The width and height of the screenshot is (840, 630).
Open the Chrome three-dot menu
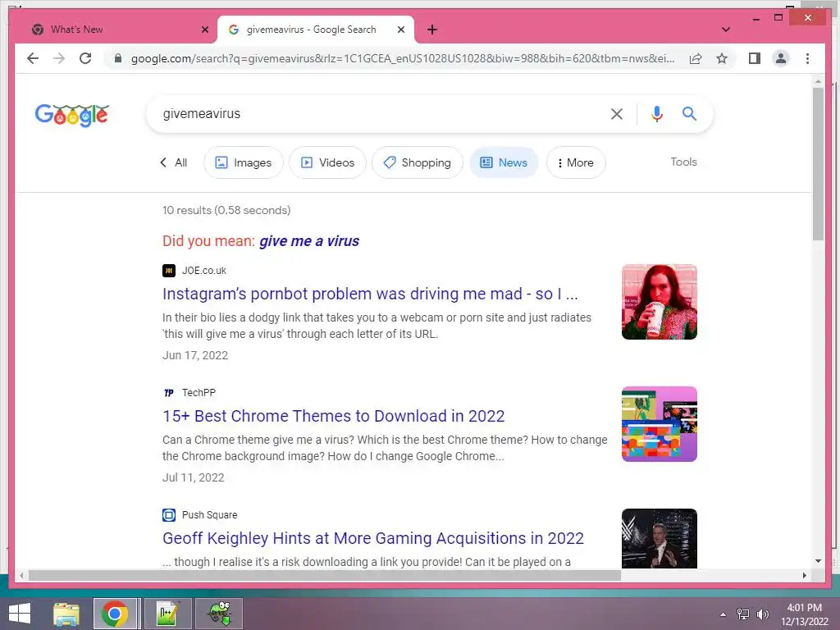pos(807,58)
